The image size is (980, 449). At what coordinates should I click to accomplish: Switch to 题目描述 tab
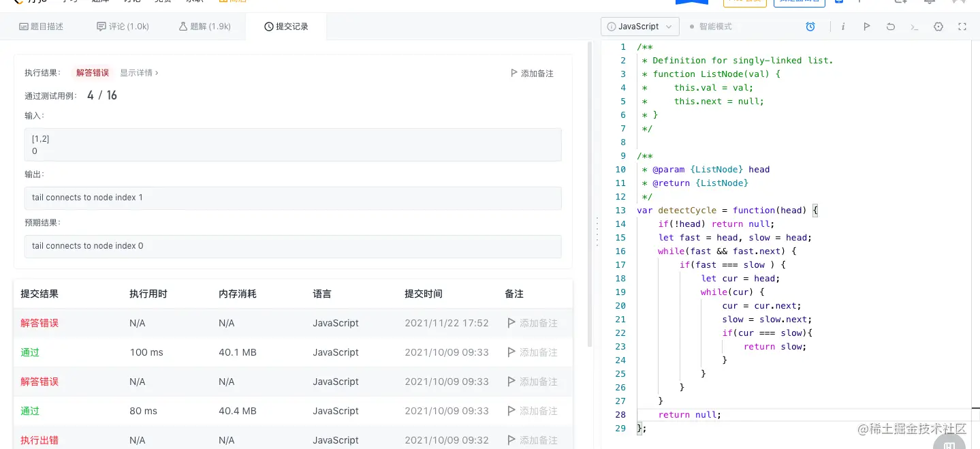coord(42,27)
